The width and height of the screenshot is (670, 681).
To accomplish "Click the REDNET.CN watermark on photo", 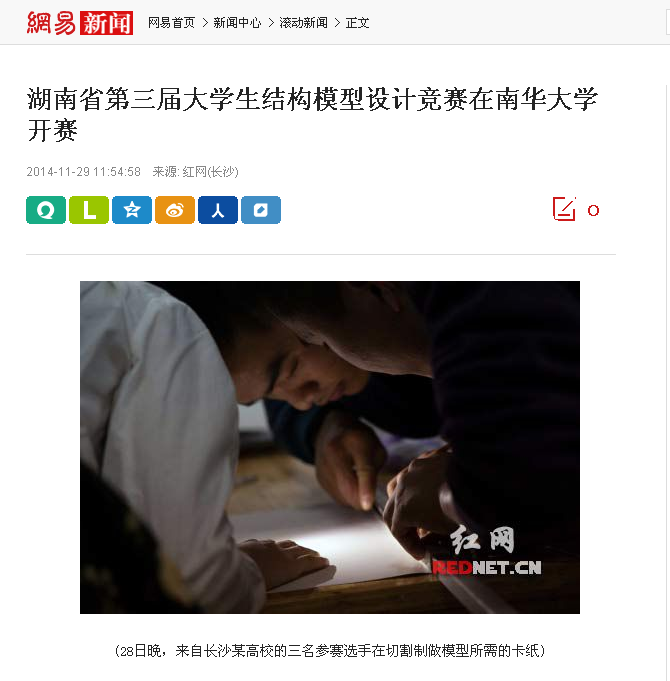I will coord(487,567).
